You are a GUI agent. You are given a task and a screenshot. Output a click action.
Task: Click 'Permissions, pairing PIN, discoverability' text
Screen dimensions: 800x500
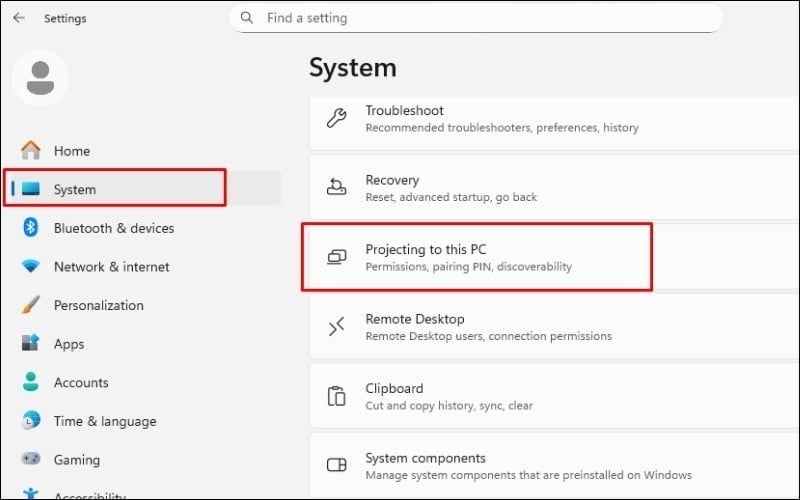pyautogui.click(x=468, y=266)
